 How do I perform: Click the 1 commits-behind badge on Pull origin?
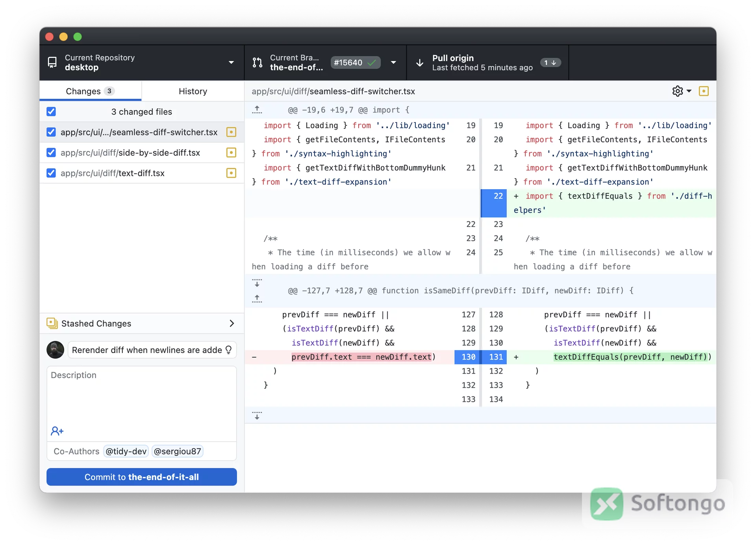[x=550, y=63]
